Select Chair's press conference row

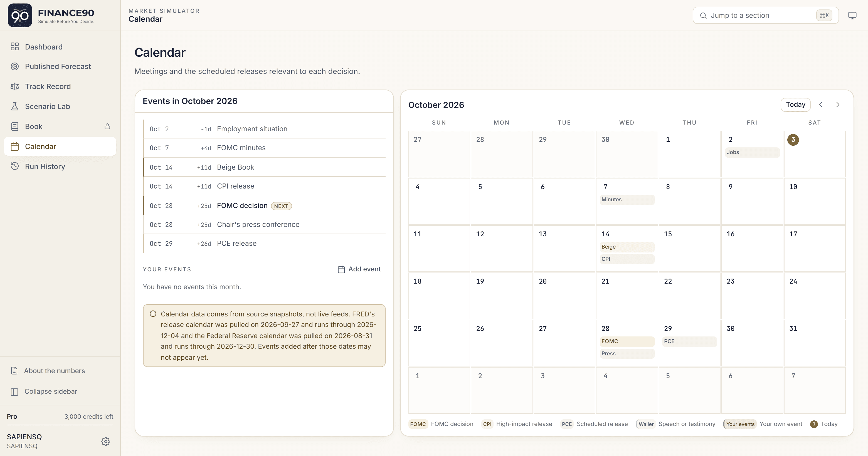point(264,225)
